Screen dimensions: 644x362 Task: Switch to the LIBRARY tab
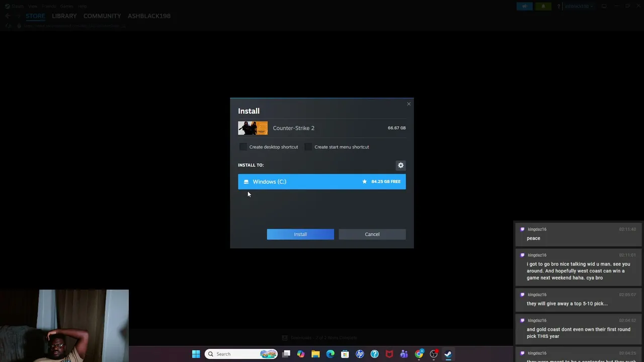coord(64,16)
